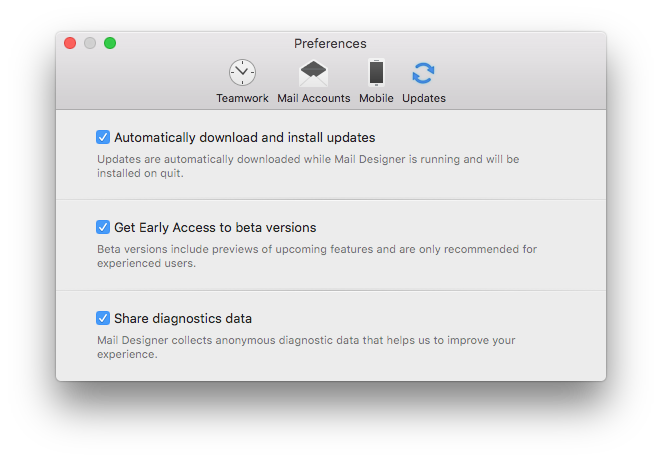Screen dimensions: 662x461
Task: Open the Teamwork clock icon
Action: pyautogui.click(x=242, y=73)
